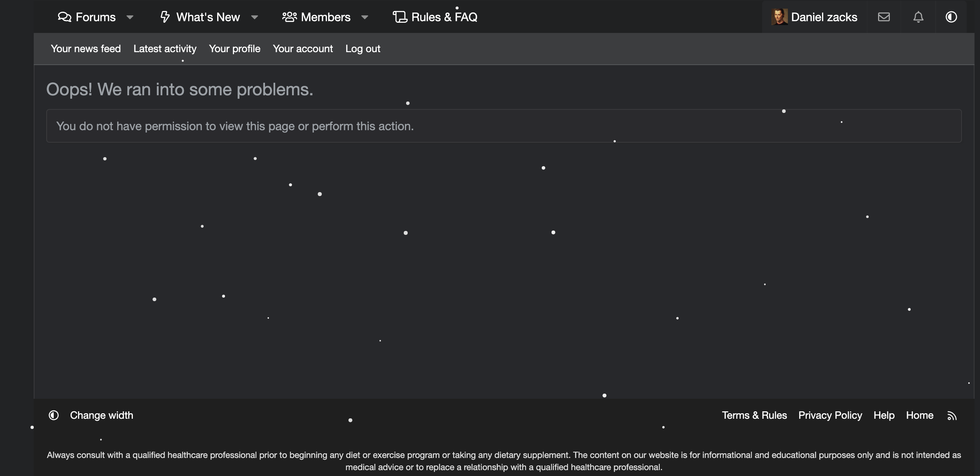Open Your account settings link
The height and width of the screenshot is (476, 980).
(x=303, y=49)
